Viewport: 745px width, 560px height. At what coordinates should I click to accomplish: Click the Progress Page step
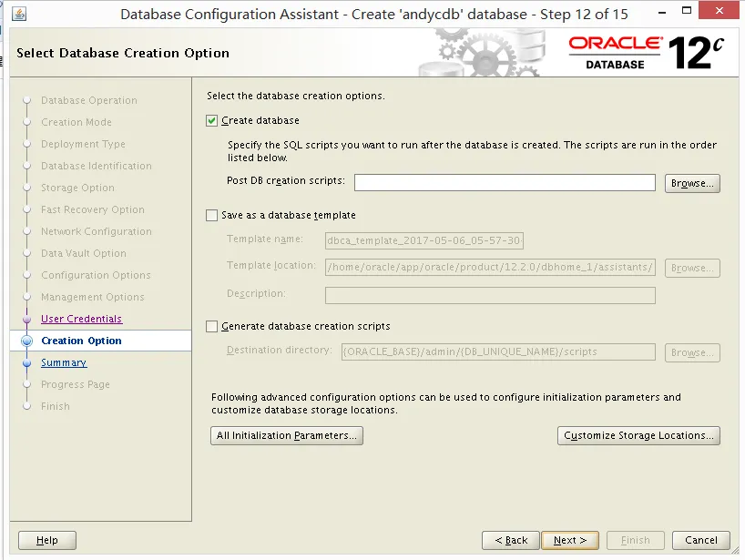pyautogui.click(x=75, y=384)
